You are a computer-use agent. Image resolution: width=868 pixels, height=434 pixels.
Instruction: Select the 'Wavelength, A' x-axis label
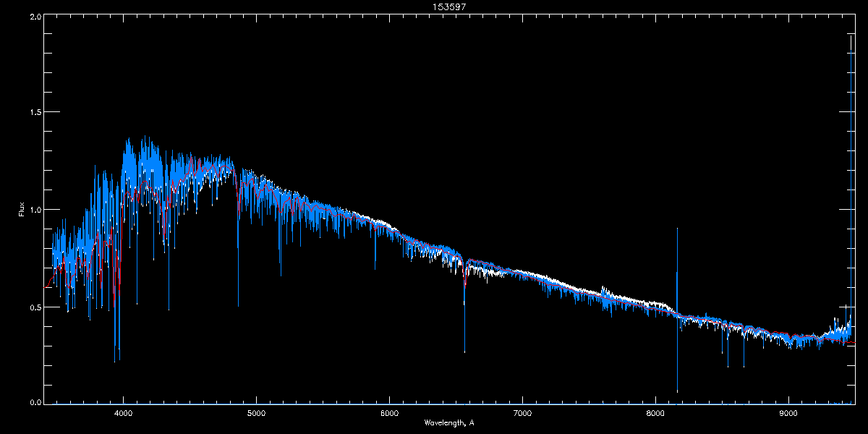click(x=449, y=422)
